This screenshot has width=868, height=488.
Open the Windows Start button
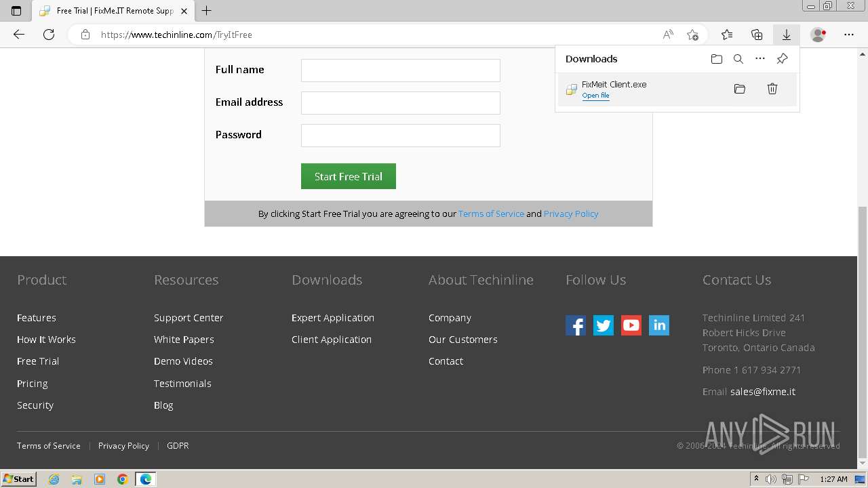pos(18,479)
